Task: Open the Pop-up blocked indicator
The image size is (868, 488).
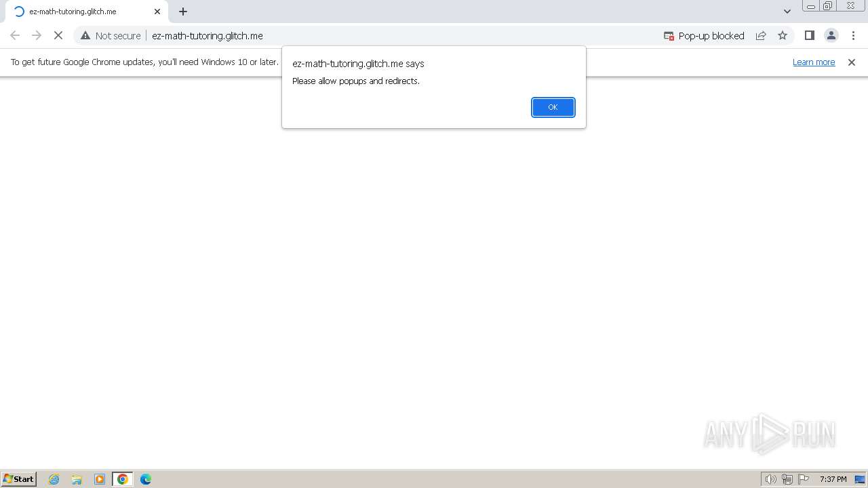Action: pyautogui.click(x=704, y=35)
